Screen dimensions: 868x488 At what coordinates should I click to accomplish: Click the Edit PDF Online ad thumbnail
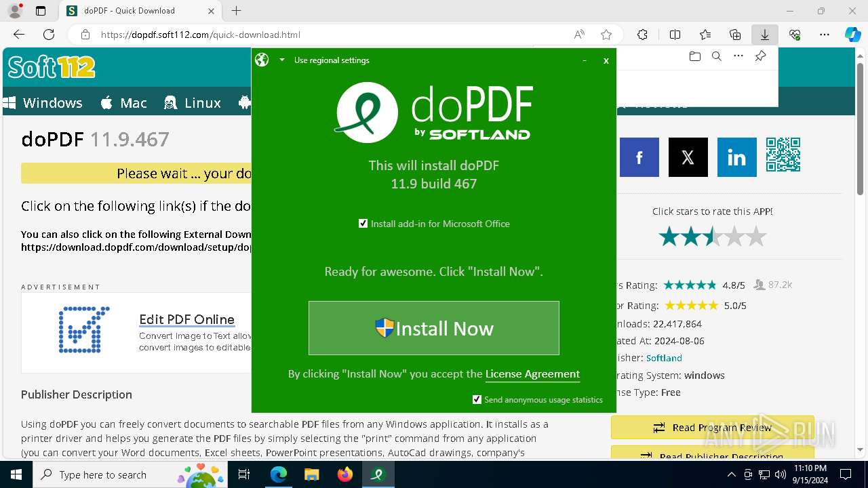click(84, 329)
